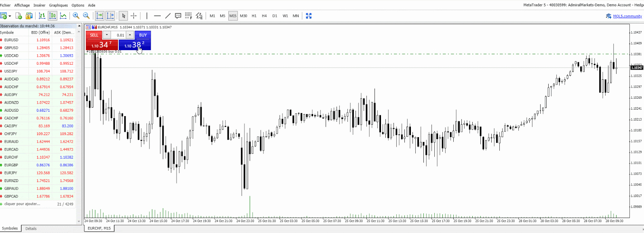
Task: Toggle full screen chart icon
Action: point(309,16)
